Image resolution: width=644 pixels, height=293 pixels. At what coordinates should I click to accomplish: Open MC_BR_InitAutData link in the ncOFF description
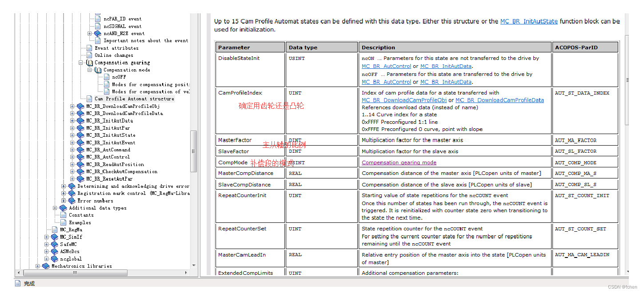[x=446, y=82]
